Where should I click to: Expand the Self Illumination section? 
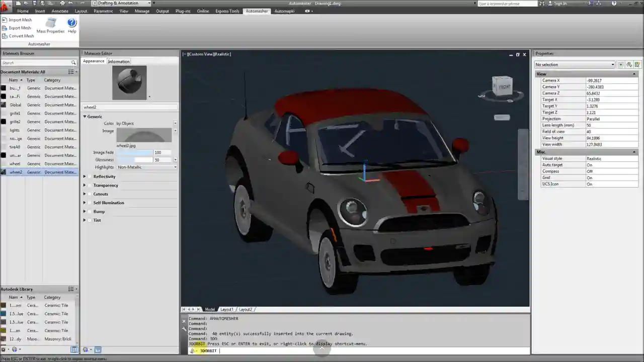85,203
